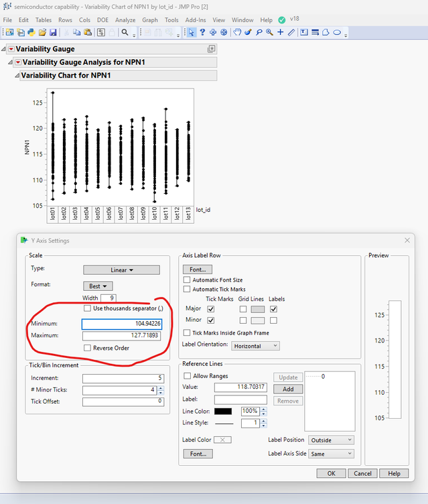Open Label Orientation Horizontal dropdown
The image size is (428, 504).
(255, 346)
